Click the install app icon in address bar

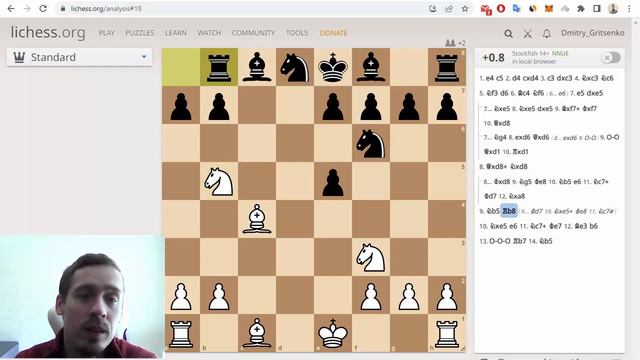pos(433,9)
